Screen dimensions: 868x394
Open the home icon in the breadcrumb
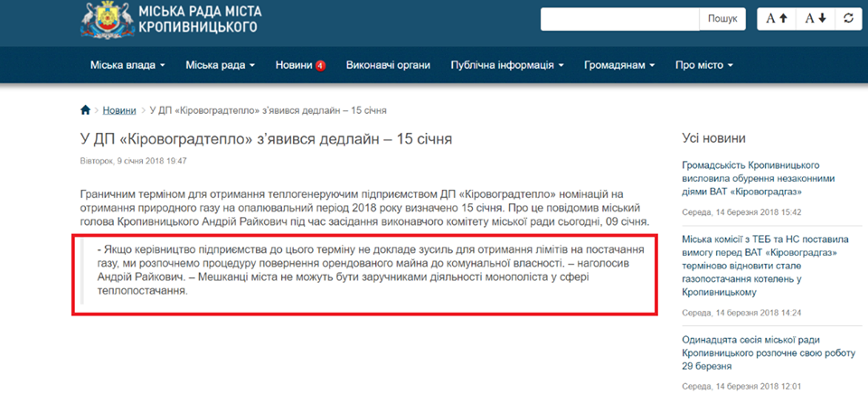point(85,110)
